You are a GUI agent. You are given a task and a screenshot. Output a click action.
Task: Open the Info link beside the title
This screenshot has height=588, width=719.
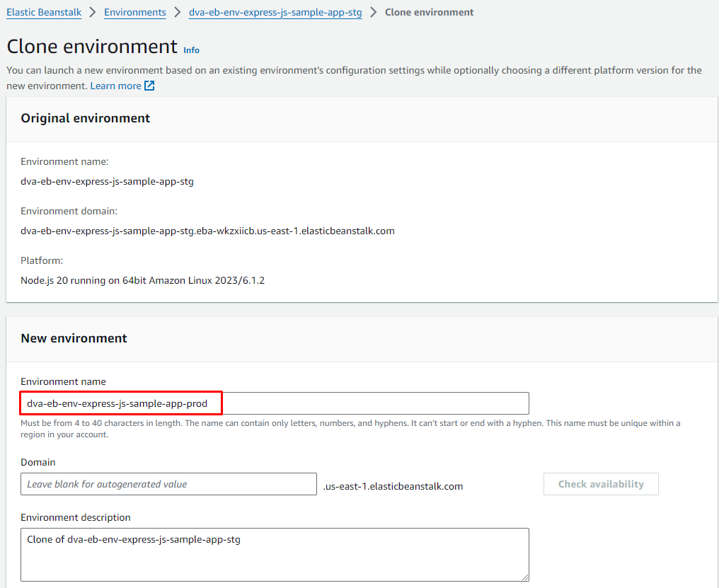coord(191,50)
